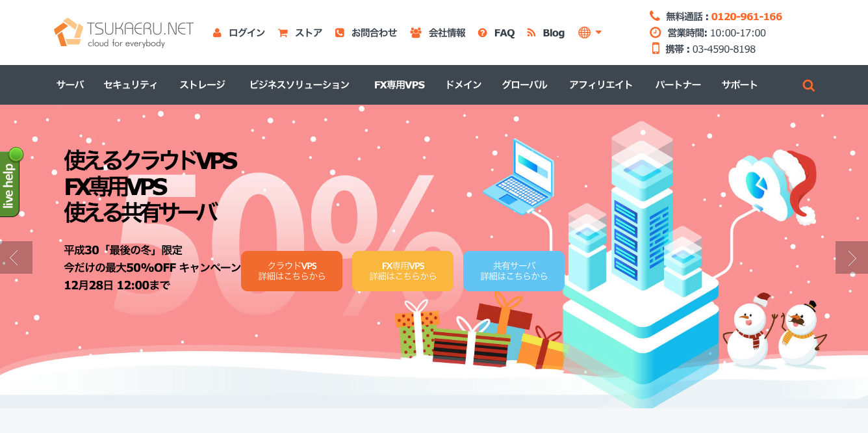Click the shopping cart store icon
Viewport: 868px width, 433px height.
(283, 33)
